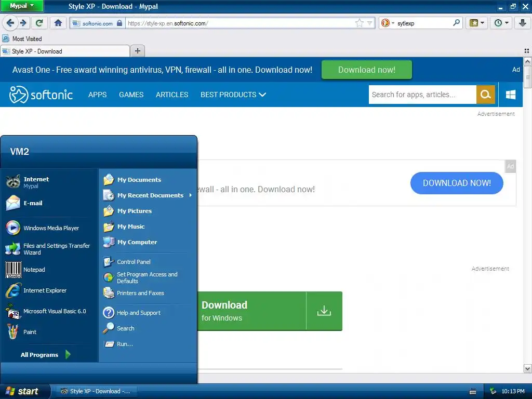
Task: Click the taskbar clock showing 10:13 PM
Action: pyautogui.click(x=513, y=391)
